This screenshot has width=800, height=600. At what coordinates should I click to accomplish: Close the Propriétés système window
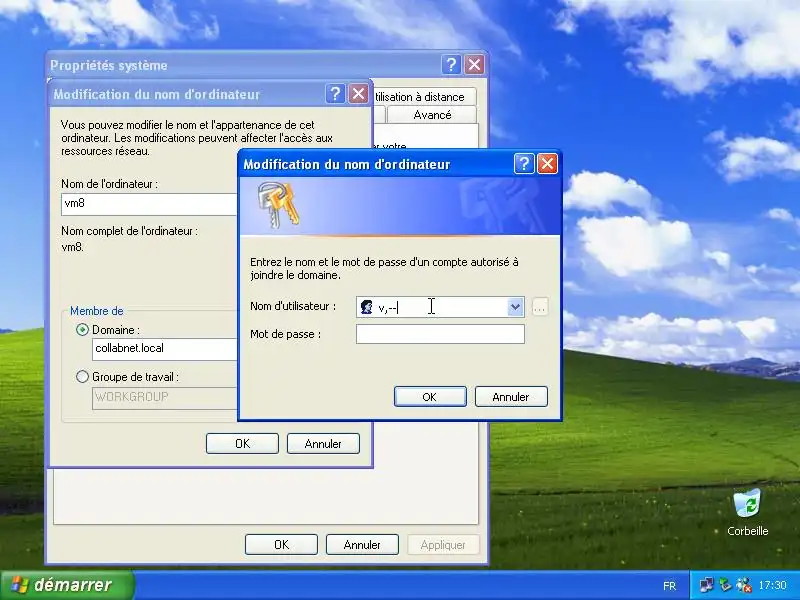pyautogui.click(x=474, y=65)
